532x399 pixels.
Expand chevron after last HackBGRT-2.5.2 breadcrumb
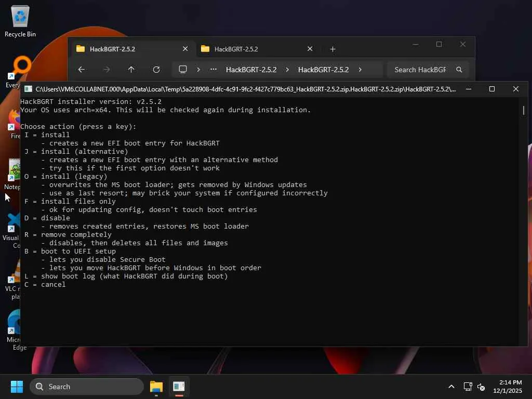point(360,70)
